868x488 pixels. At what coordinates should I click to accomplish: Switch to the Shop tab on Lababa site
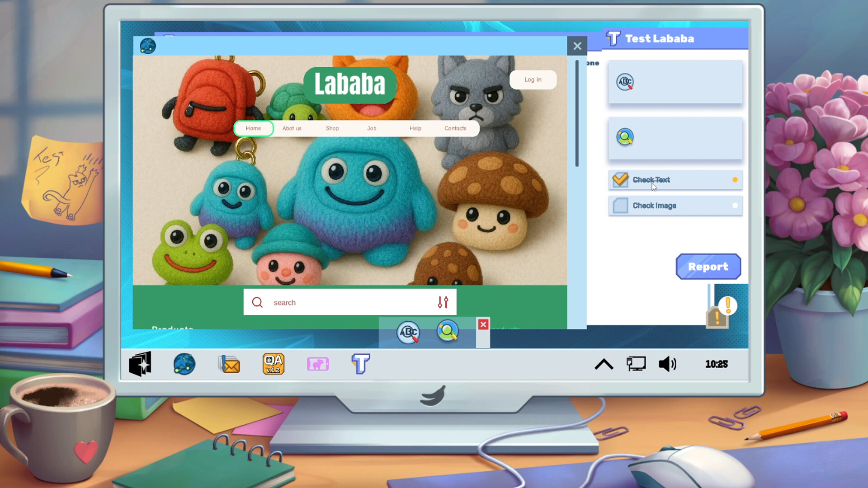coord(332,128)
